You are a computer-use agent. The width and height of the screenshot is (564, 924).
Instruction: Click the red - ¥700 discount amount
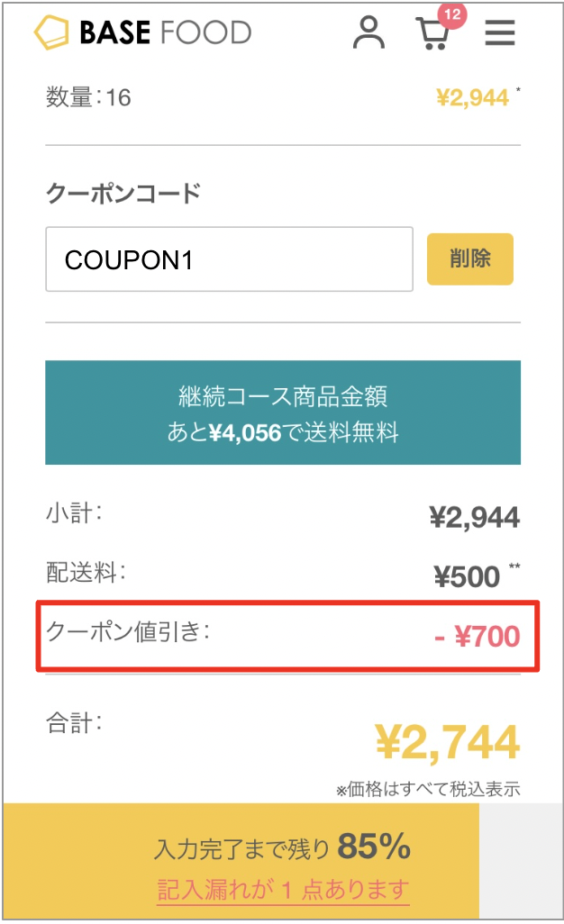coord(477,637)
